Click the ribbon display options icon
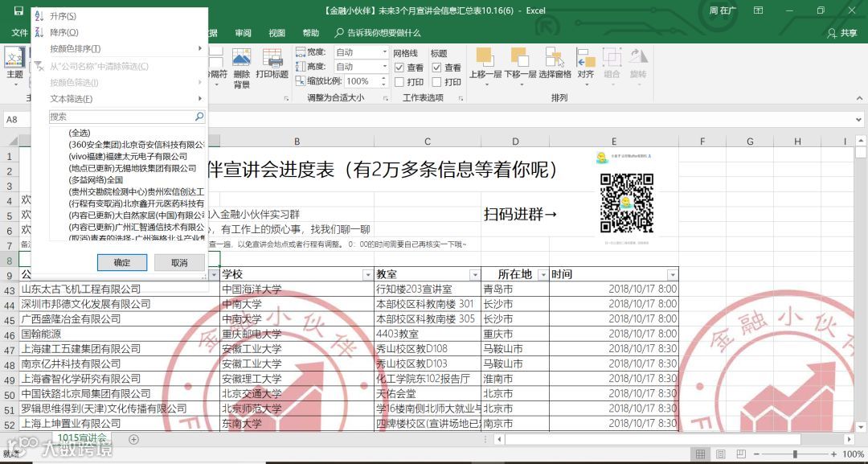868x464 pixels. pos(759,10)
